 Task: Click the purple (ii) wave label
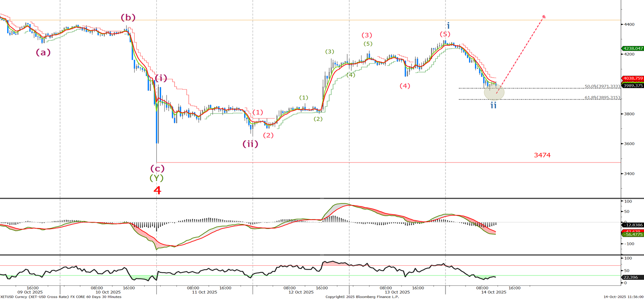[x=250, y=144]
